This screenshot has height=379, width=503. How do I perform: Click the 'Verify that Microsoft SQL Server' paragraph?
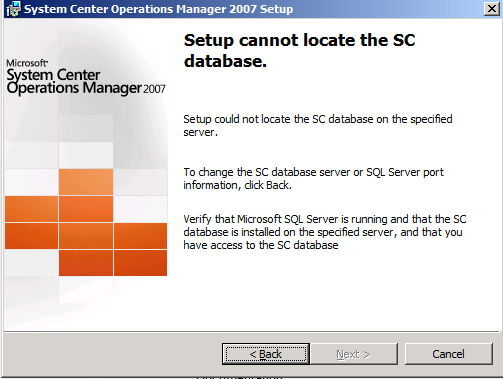click(325, 232)
